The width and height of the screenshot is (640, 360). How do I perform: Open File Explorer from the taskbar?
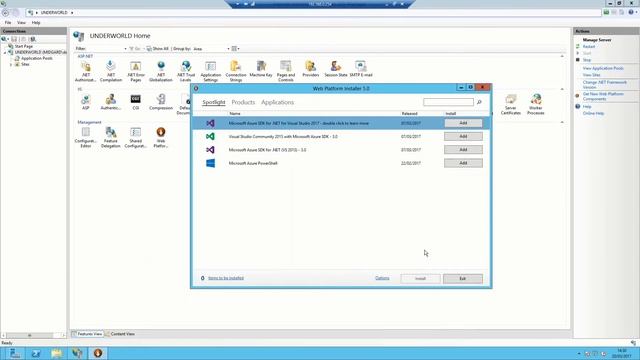pos(56,353)
